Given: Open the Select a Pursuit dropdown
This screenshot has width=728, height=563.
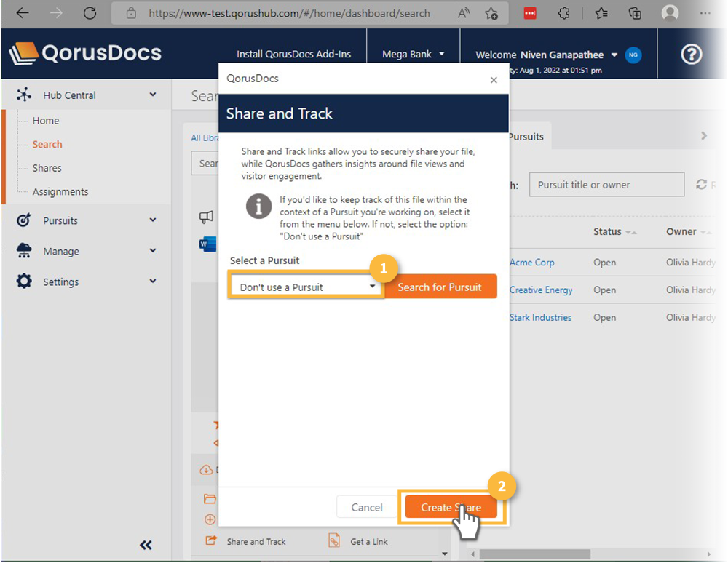Looking at the screenshot, I should click(x=306, y=287).
